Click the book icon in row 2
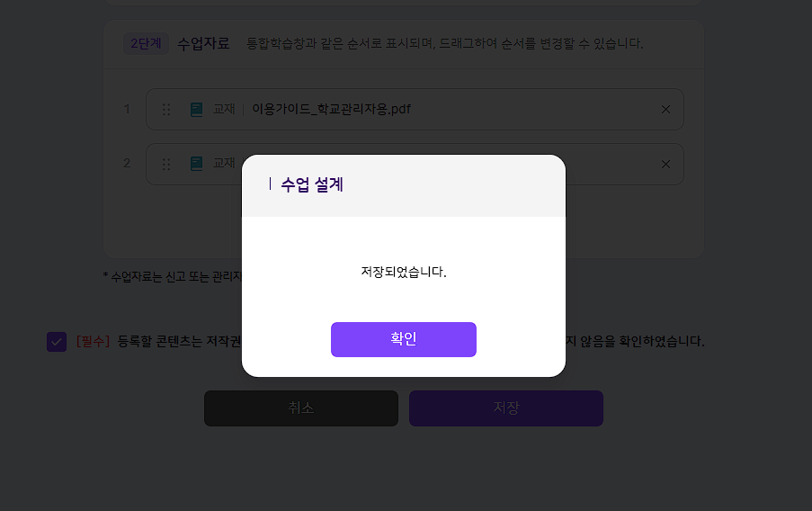812x511 pixels. coord(196,164)
